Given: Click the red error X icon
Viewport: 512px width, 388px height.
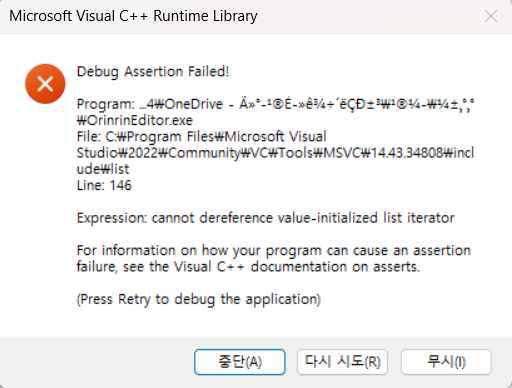Looking at the screenshot, I should 45,84.
